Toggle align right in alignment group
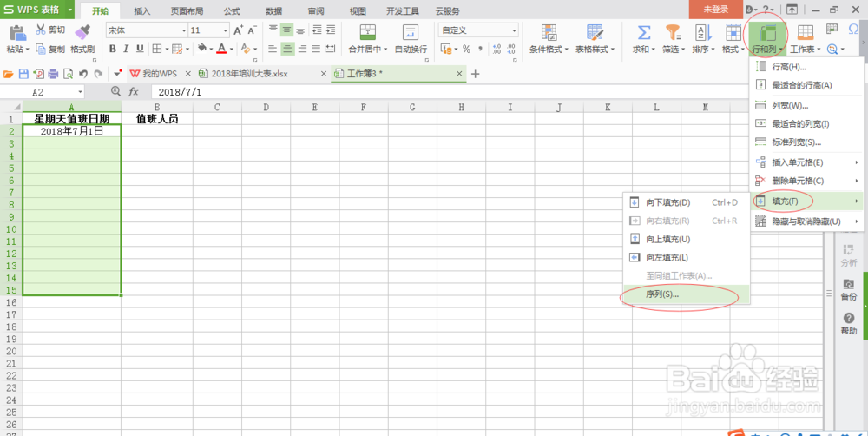The width and height of the screenshot is (868, 436). pos(302,49)
